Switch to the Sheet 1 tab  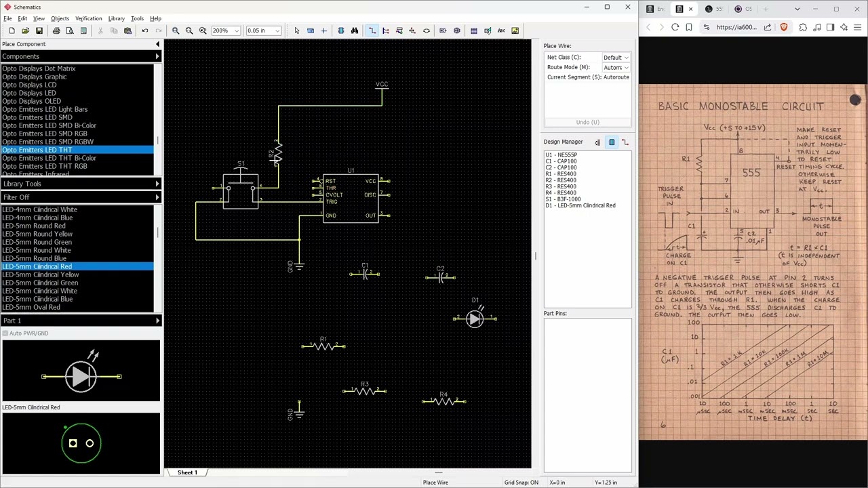pos(187,472)
